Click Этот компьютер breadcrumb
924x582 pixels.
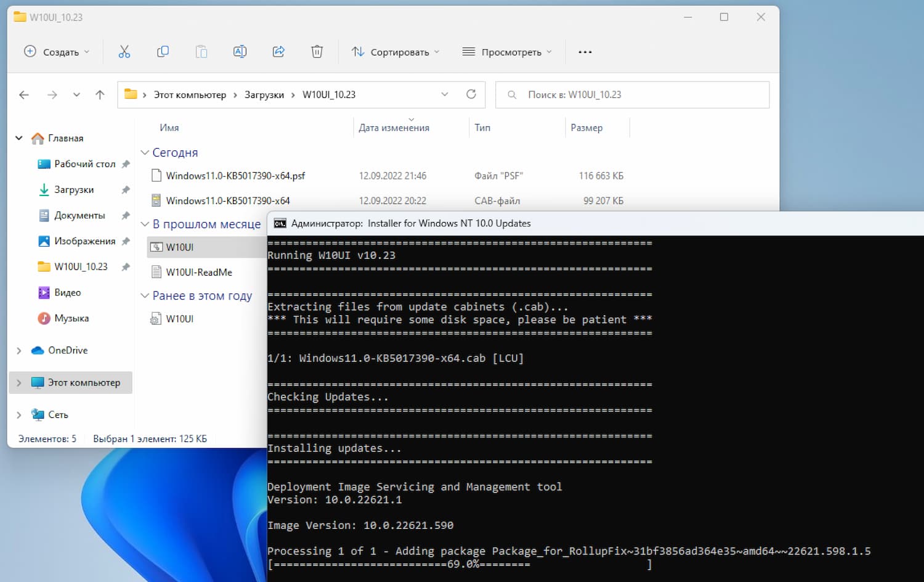click(x=190, y=95)
